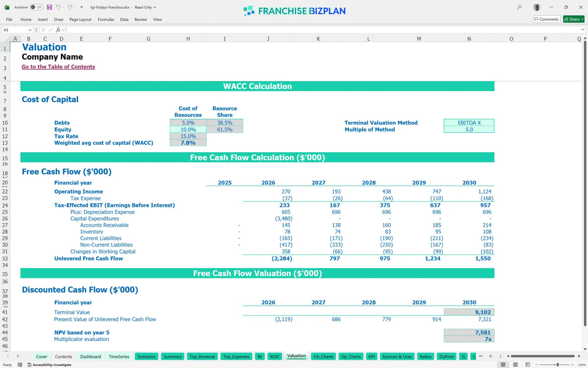Click column header H

click(188, 39)
